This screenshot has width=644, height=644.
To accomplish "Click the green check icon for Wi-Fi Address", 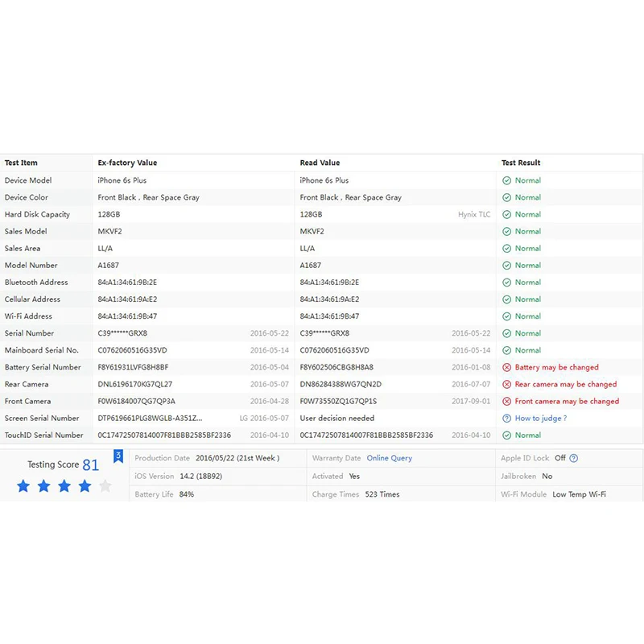I will click(507, 316).
